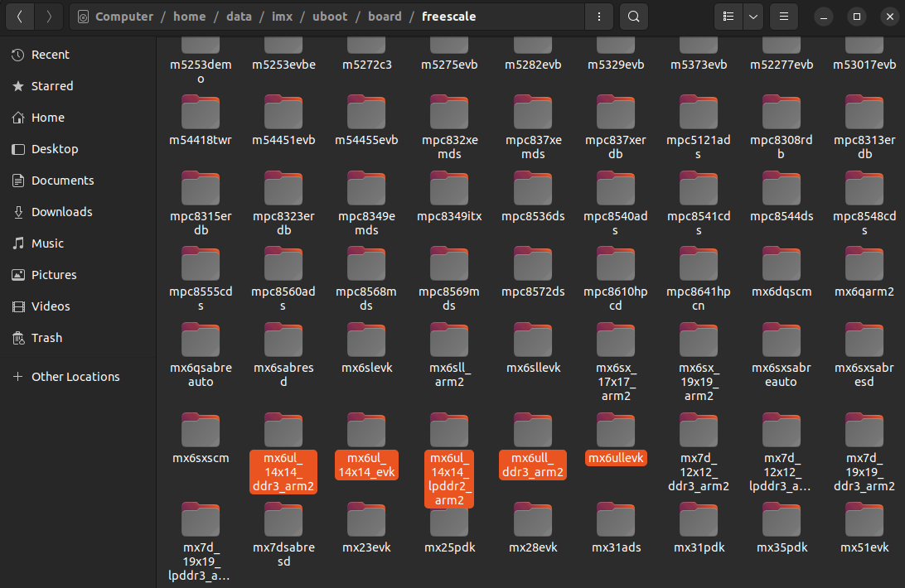
Task: Open Trash in sidebar
Action: pyautogui.click(x=78, y=338)
